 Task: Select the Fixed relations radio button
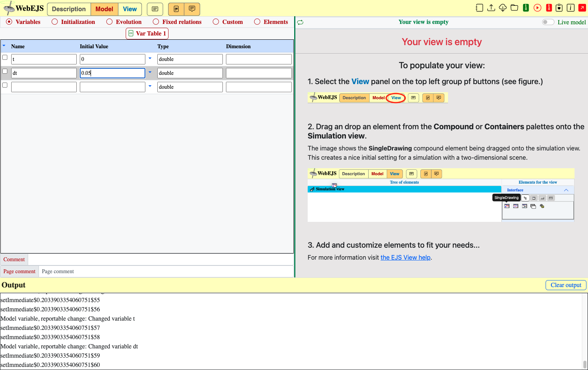(x=156, y=22)
